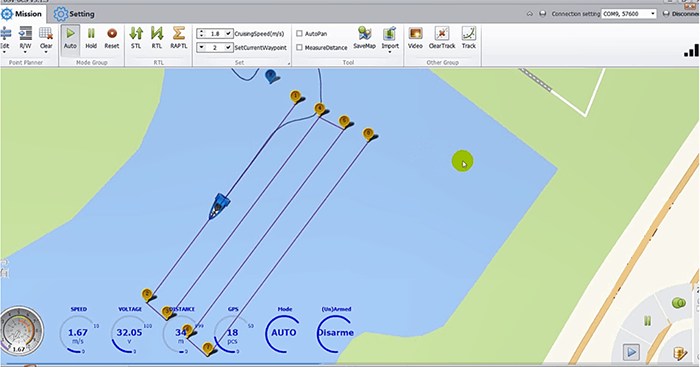The height and width of the screenshot is (367, 700).
Task: Tick the MeasureDistance checkbox
Action: (x=300, y=47)
